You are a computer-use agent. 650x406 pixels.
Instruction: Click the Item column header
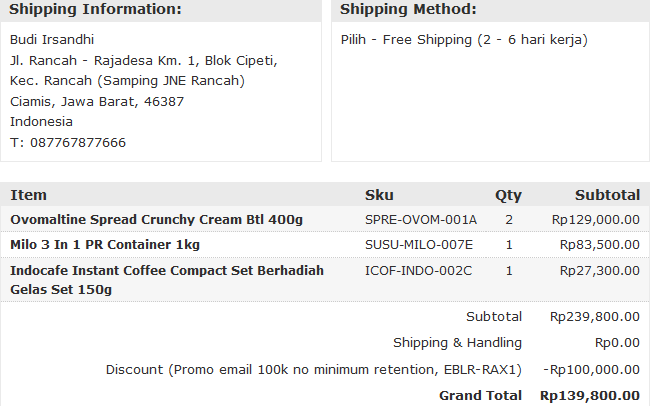pos(28,195)
